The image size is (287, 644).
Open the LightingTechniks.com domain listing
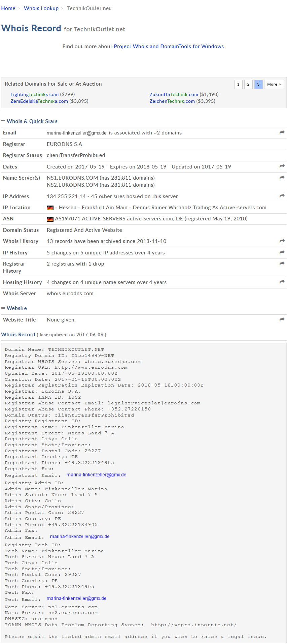[x=34, y=94]
